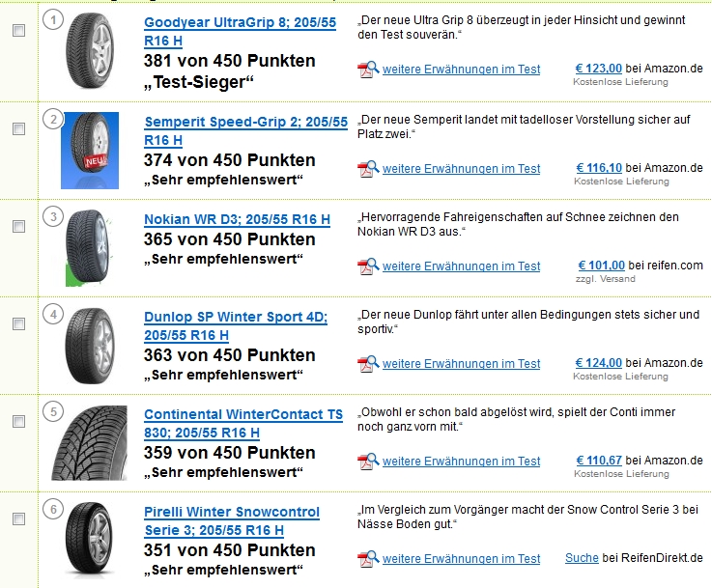Tick the Semperit Speed-Grip 2 checkbox
Screen dimensions: 712x588
(18, 128)
